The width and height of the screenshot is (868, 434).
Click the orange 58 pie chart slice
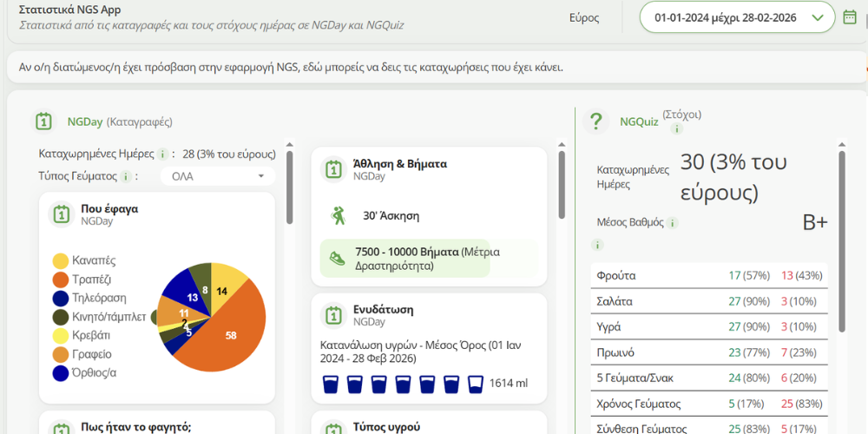coord(230,334)
